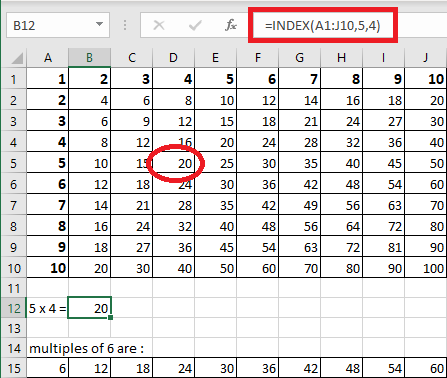
Task: Click cell I4 containing 36
Action: (384, 142)
